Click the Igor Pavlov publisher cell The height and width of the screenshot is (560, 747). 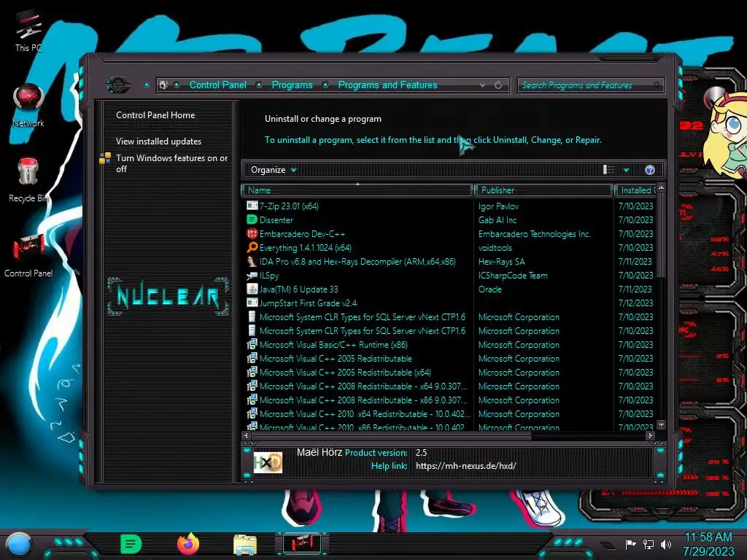click(498, 206)
